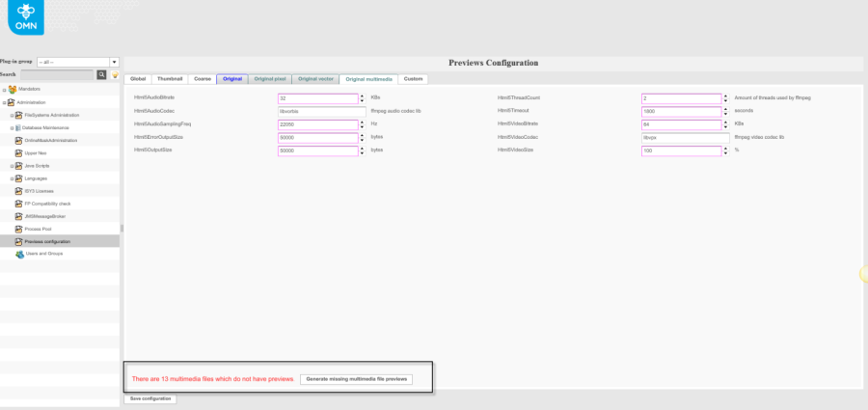The image size is (868, 410).
Task: Click the light bulb hint icon
Action: pyautogui.click(x=115, y=75)
